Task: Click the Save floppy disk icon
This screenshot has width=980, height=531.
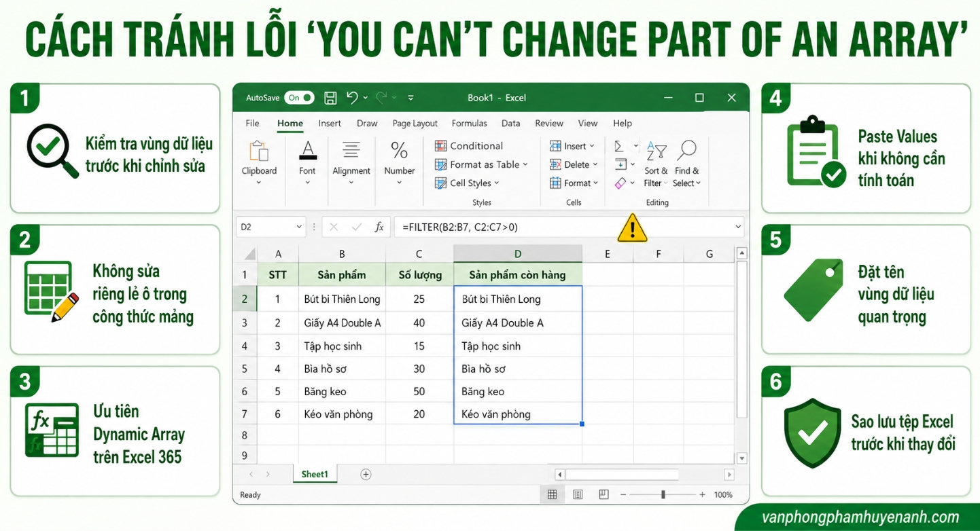Action: 330,98
